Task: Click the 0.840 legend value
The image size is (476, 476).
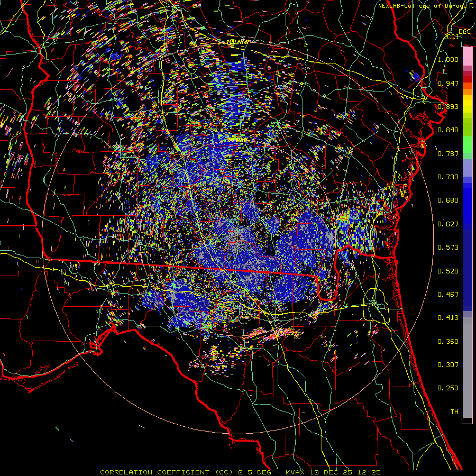Action: [448, 130]
